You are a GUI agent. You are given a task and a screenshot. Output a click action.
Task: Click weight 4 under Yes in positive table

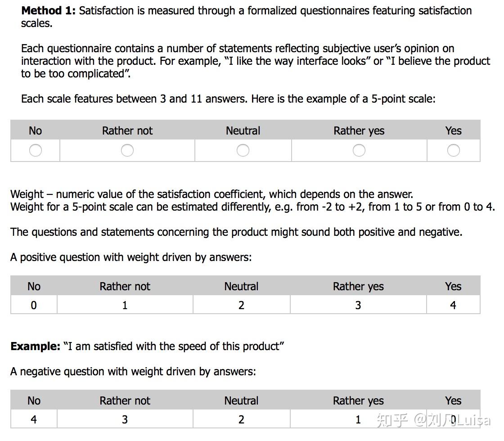pyautogui.click(x=453, y=305)
